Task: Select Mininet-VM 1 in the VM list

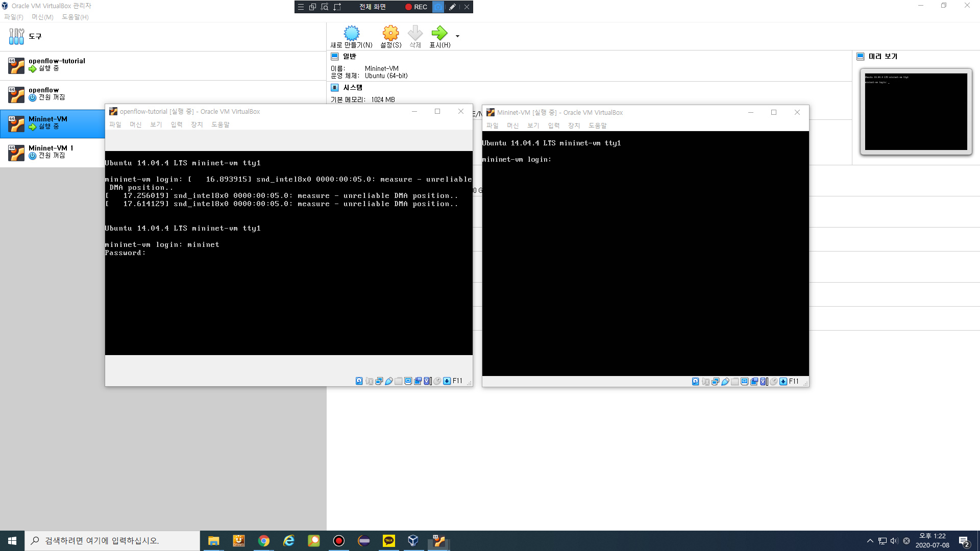Action: 53,153
